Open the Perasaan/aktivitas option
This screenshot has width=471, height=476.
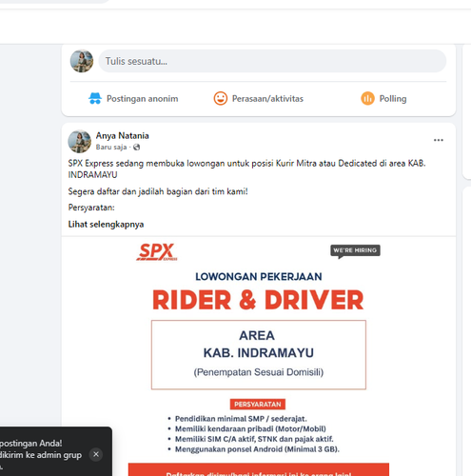pyautogui.click(x=259, y=98)
